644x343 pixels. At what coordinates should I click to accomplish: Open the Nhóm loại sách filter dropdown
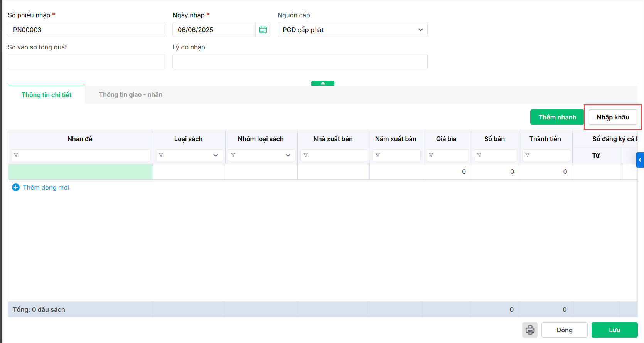[288, 155]
